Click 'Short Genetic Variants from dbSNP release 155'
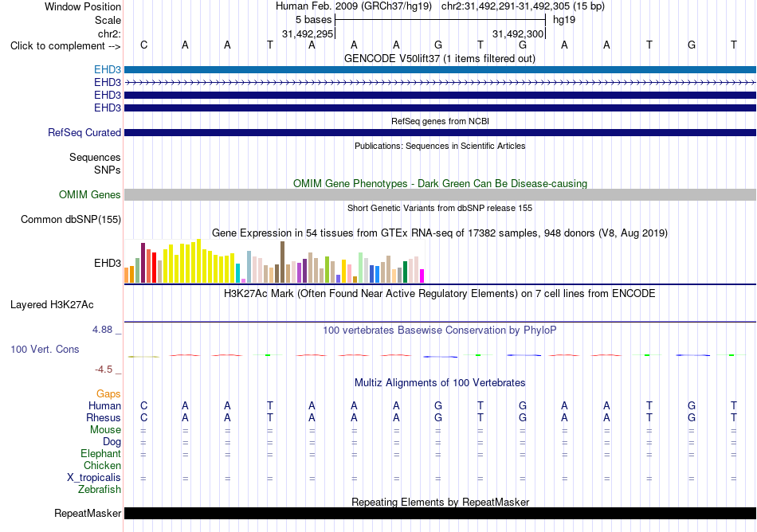Screen dimensions: 757x532 pyautogui.click(x=440, y=209)
